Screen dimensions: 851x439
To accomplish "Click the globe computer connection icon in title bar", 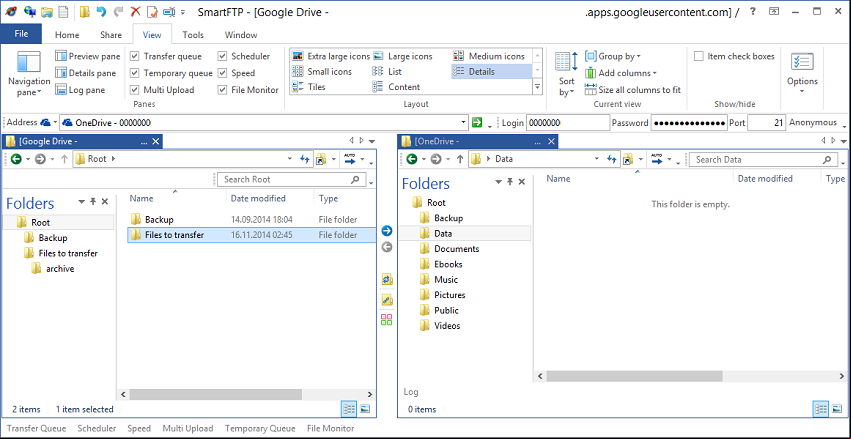I will (x=30, y=11).
